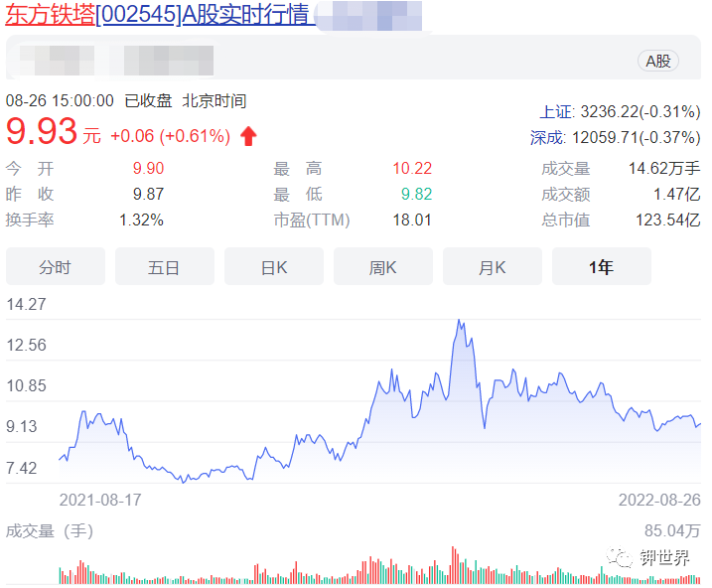Click the tallest red volume bar
This screenshot has width=712, height=588.
[x=453, y=565]
